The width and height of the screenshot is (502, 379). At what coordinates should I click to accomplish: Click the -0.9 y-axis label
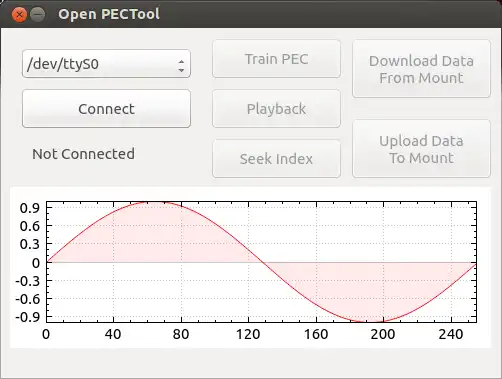point(28,317)
